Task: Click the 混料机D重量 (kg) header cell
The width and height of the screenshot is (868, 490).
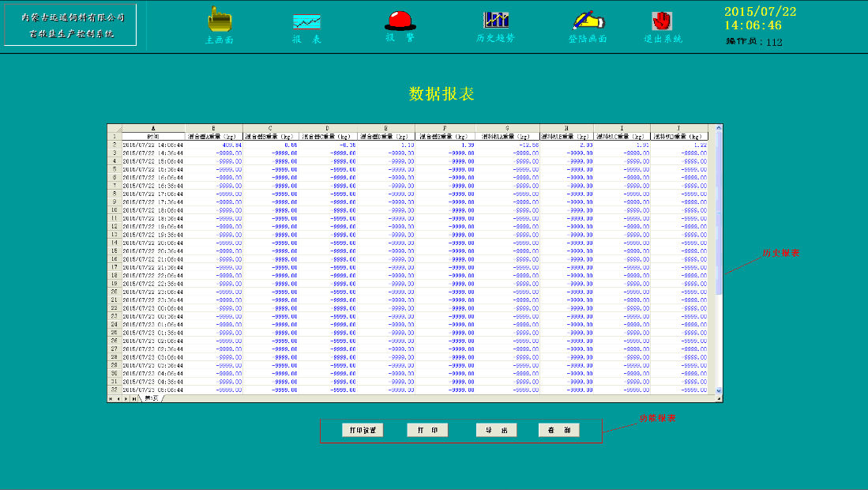Action: (680, 136)
